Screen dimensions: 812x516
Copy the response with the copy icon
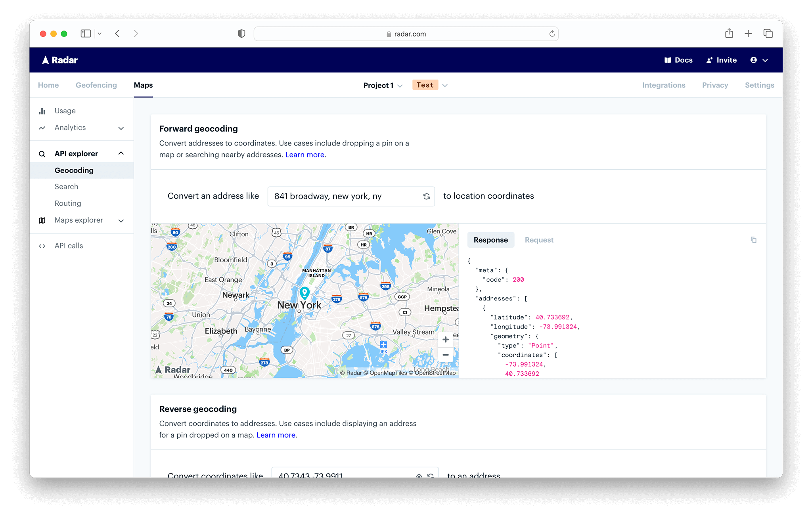(754, 240)
